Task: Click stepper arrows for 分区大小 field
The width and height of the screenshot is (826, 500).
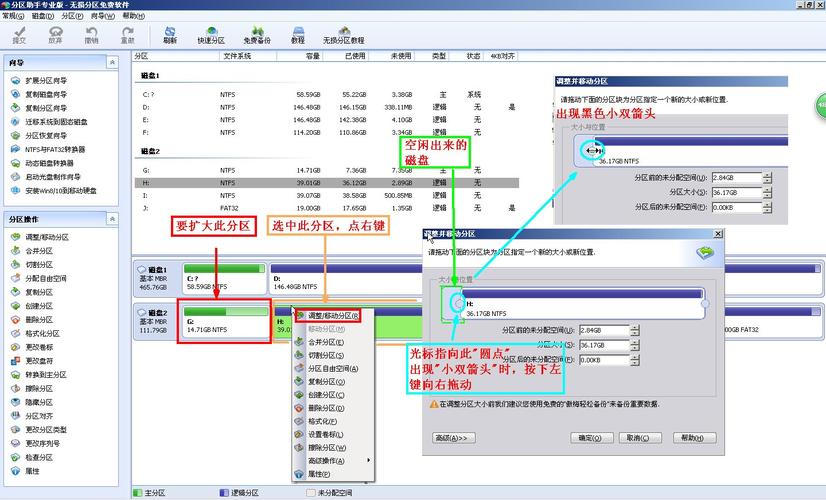Action: click(x=635, y=345)
